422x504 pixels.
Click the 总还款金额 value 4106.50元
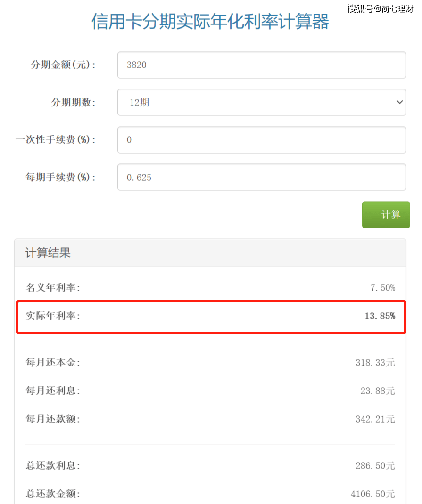pos(372,494)
